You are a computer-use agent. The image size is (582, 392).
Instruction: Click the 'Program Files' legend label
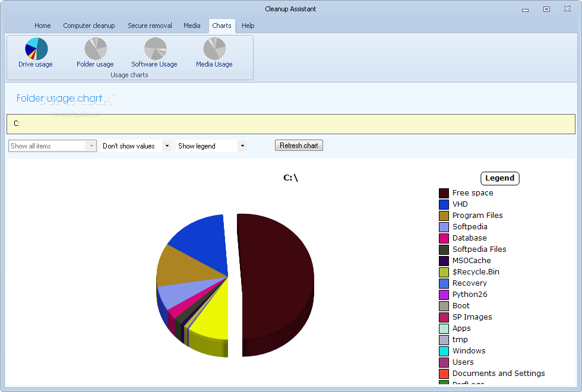click(477, 216)
